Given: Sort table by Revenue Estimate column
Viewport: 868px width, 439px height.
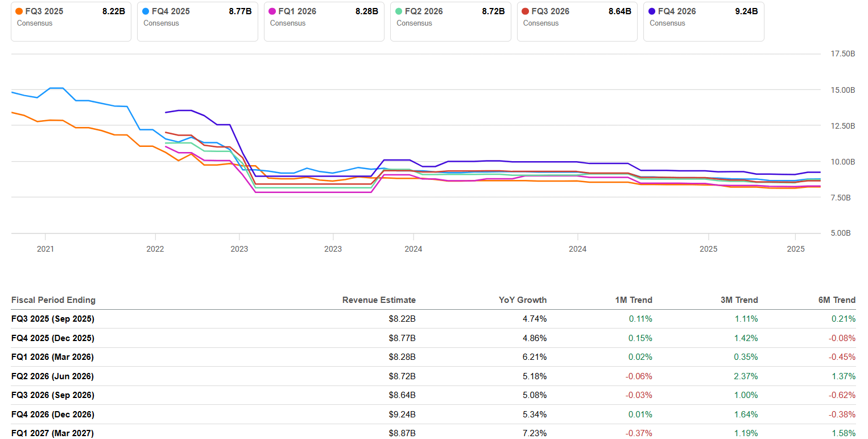Looking at the screenshot, I should point(379,300).
